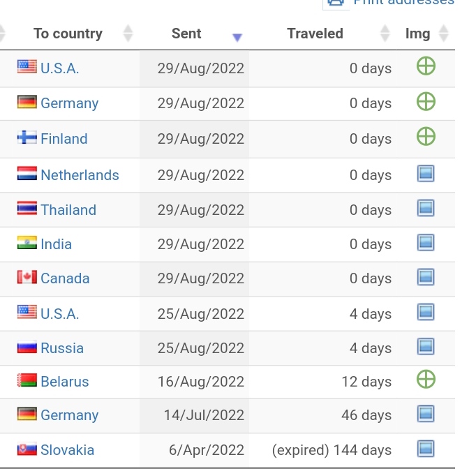The height and width of the screenshot is (471, 476).
Task: Open the Netherlands country link
Action: (80, 175)
